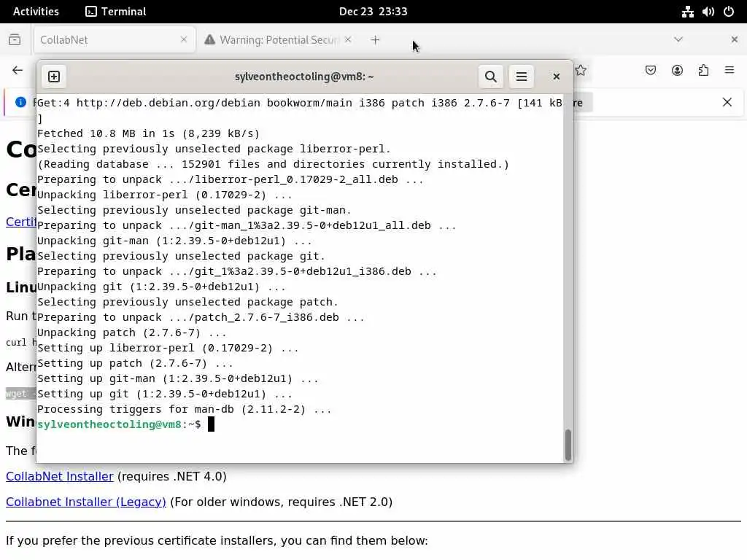Click line 'Unpacking git-man (1:2.39.5-0+deb12u1)'
This screenshot has height=560, width=747.
[174, 241]
